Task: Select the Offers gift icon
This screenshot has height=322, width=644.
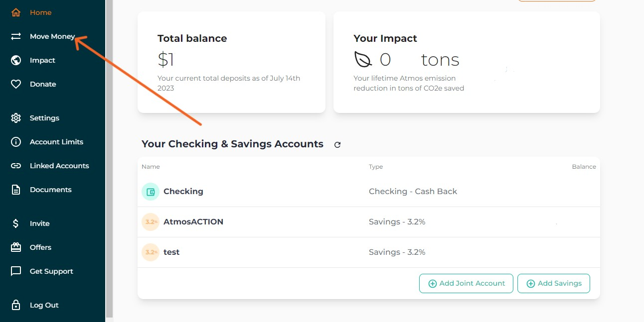Action: pos(15,247)
